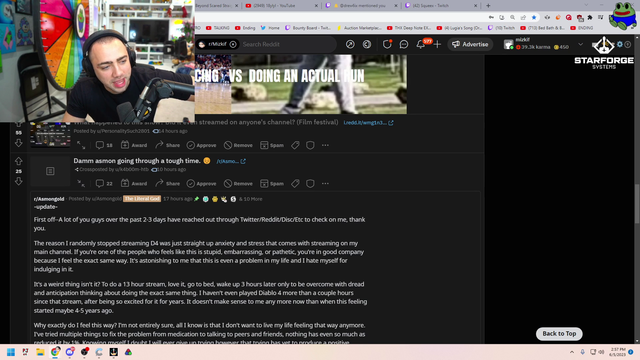Open Reddit Popular feed compass icon
The width and height of the screenshot is (640, 360).
click(350, 44)
